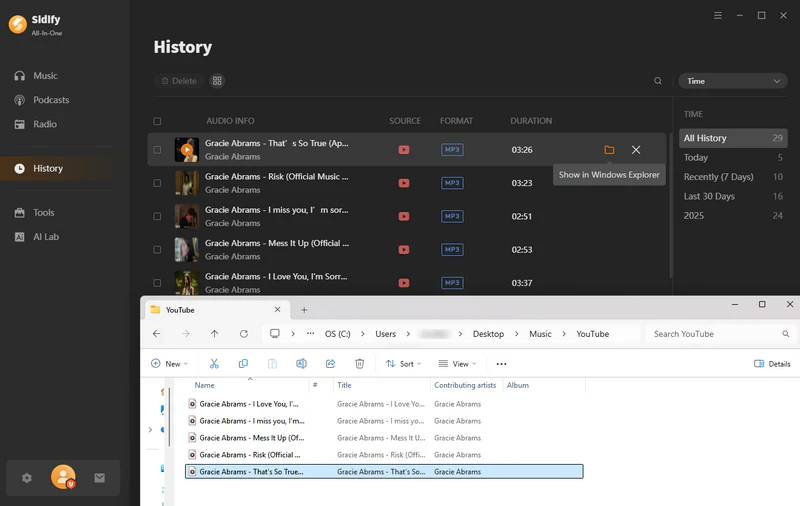Open the Time sort dropdown

[x=733, y=81]
